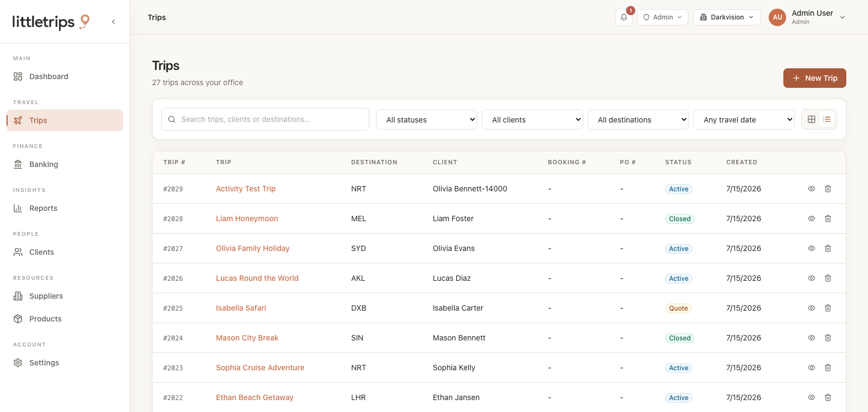Collapse the sidebar with the chevron
This screenshot has width=868, height=412.
[113, 22]
